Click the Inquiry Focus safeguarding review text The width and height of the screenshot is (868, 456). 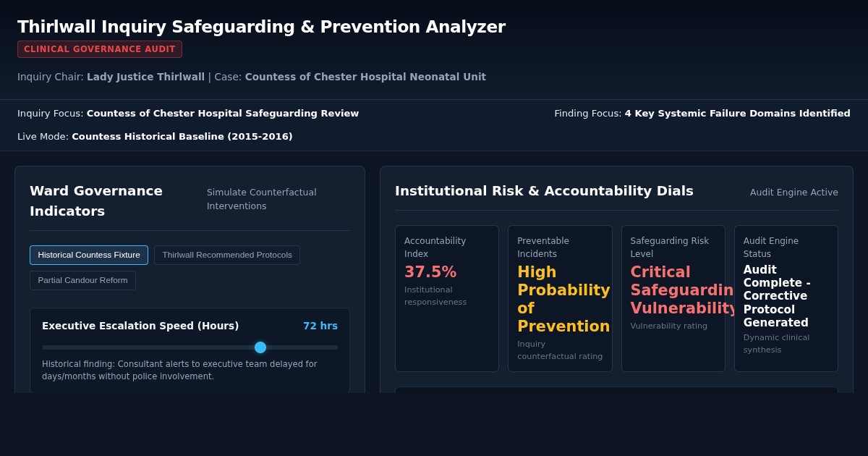click(x=188, y=114)
